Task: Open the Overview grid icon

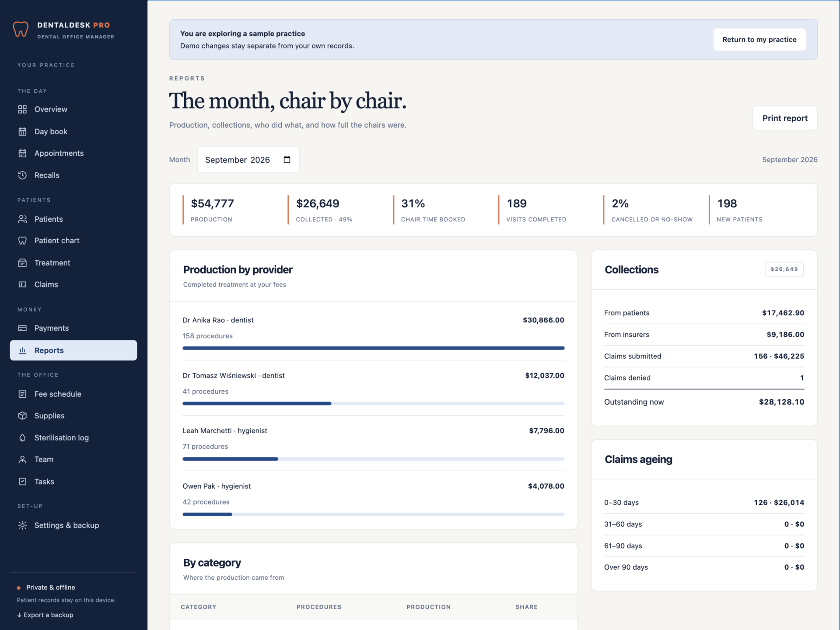Action: click(22, 109)
